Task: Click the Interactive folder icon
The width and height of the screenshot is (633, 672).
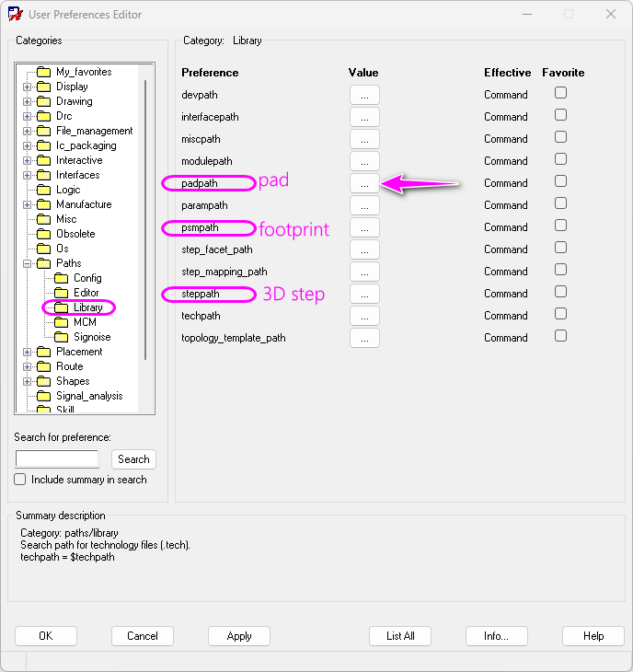Action: coord(43,160)
